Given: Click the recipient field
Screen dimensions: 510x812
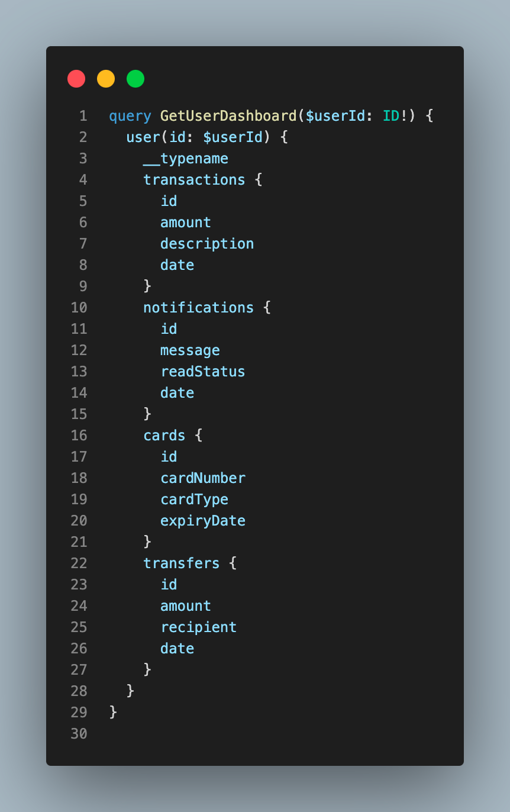Looking at the screenshot, I should coord(198,627).
